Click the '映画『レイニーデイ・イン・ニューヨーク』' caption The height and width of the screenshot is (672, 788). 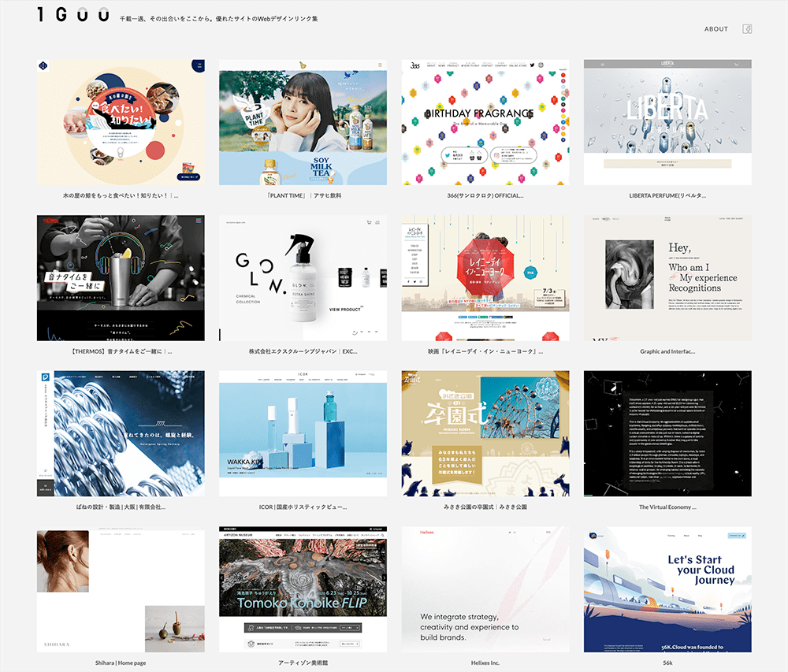[485, 351]
